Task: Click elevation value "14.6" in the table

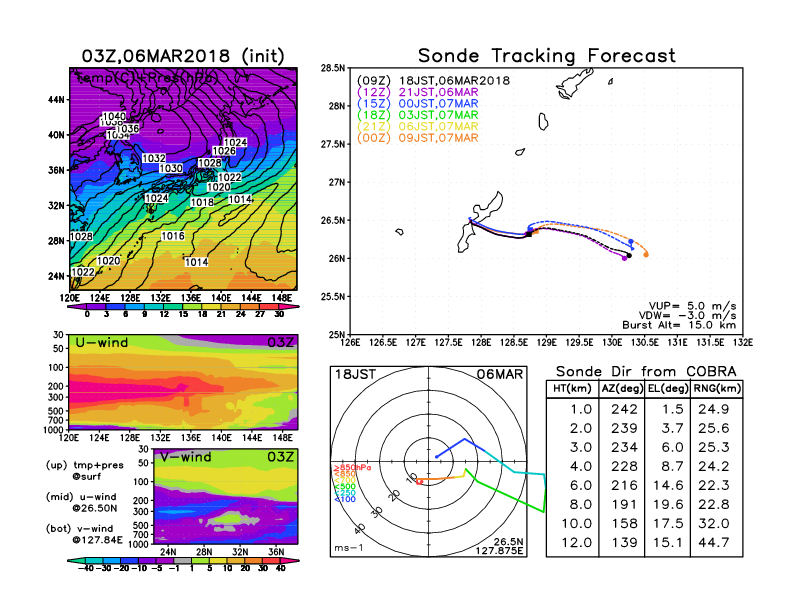Action: point(668,486)
